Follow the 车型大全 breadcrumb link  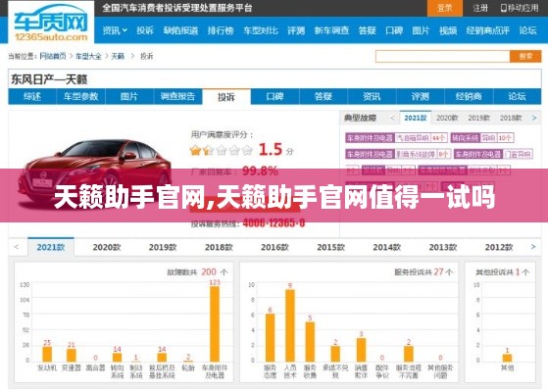(x=88, y=56)
